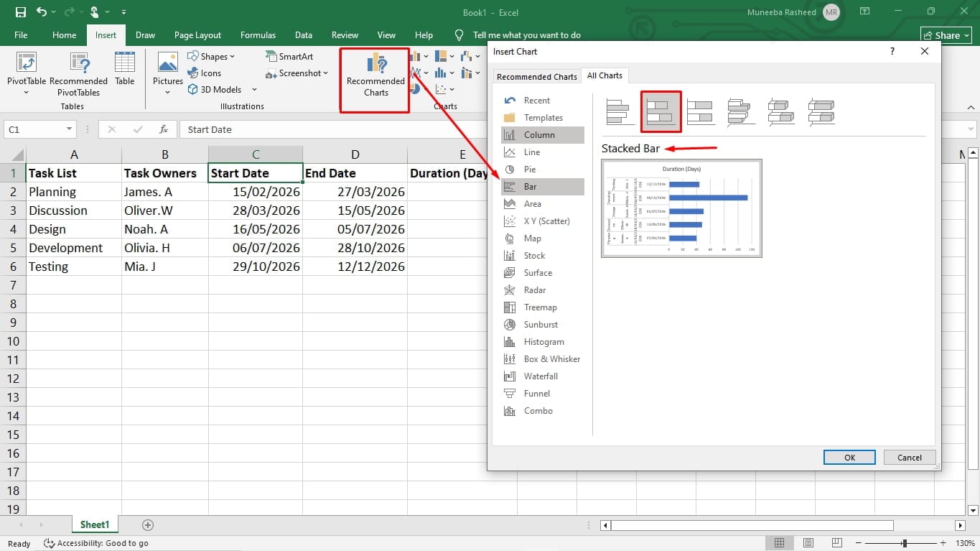Choose Pie in chart type list
This screenshot has height=551, width=980.
(542, 170)
